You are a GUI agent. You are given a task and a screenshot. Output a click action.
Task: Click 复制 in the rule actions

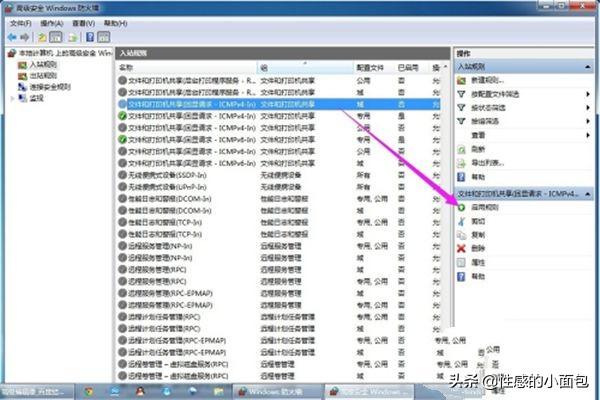click(478, 235)
